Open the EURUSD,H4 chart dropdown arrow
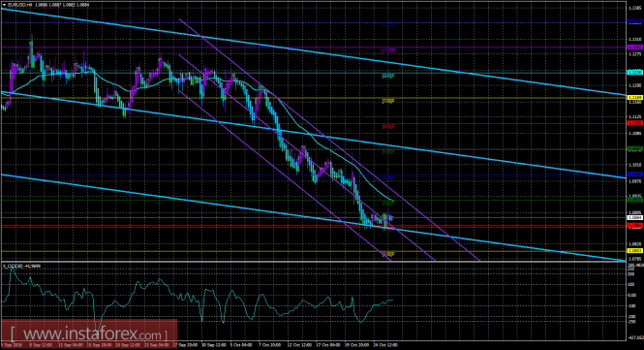Screen dimensions: 644x350 [x=4, y=5]
